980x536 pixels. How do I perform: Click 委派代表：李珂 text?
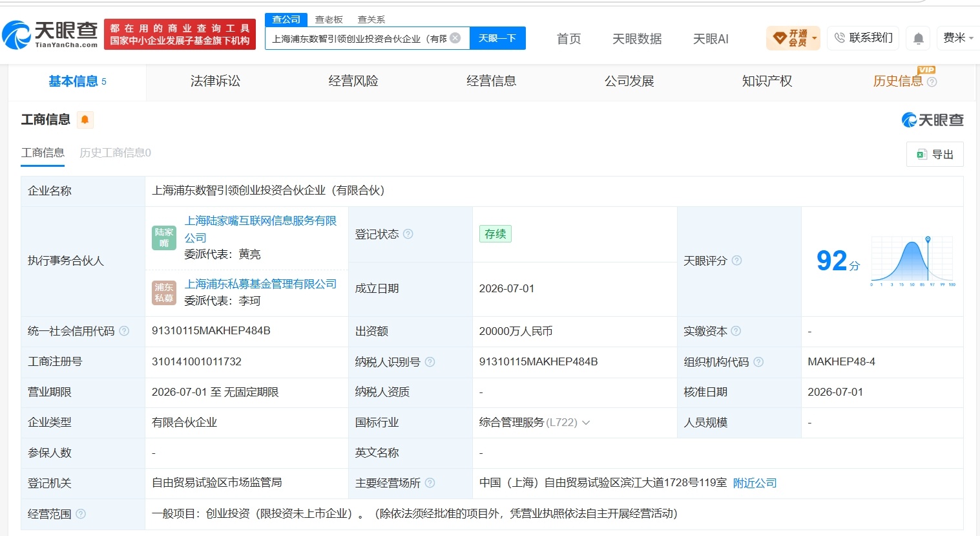[222, 301]
